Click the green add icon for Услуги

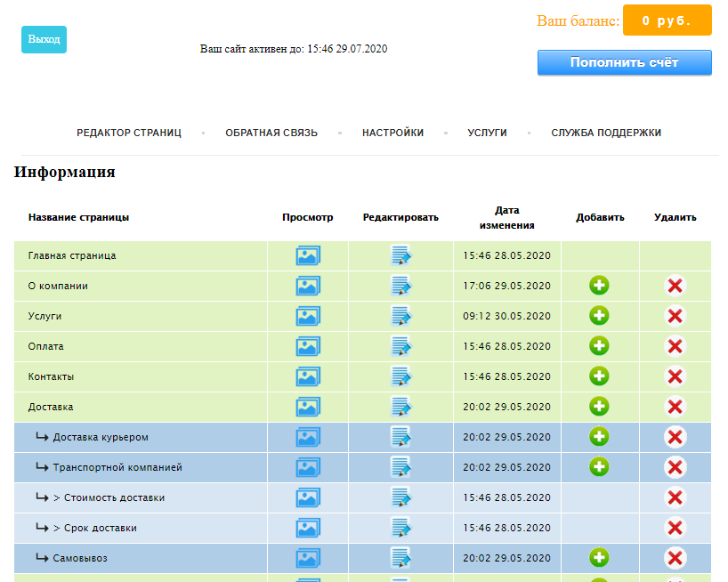tap(599, 316)
